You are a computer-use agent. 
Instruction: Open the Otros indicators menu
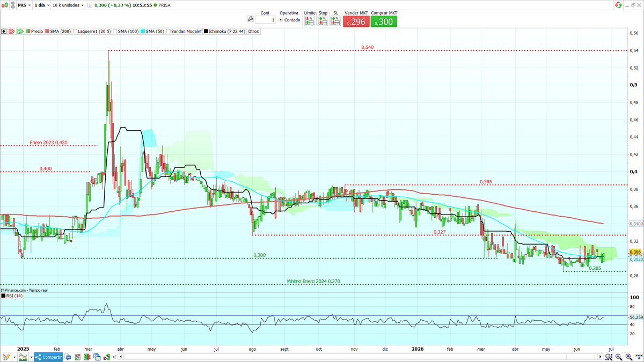coord(253,31)
